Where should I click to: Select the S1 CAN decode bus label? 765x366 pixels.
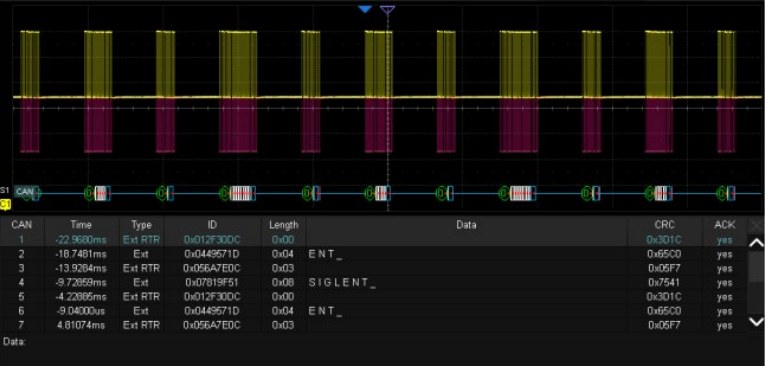(x=24, y=192)
